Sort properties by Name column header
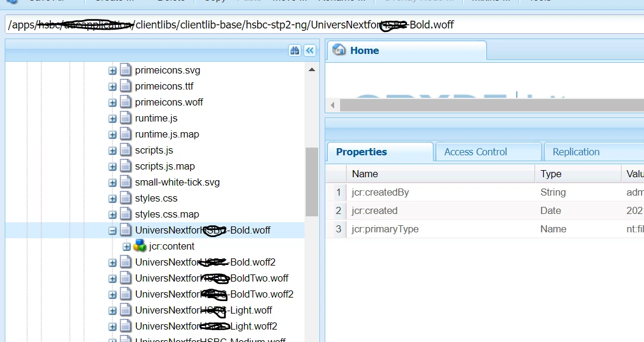This screenshot has height=342, width=644. (440, 174)
